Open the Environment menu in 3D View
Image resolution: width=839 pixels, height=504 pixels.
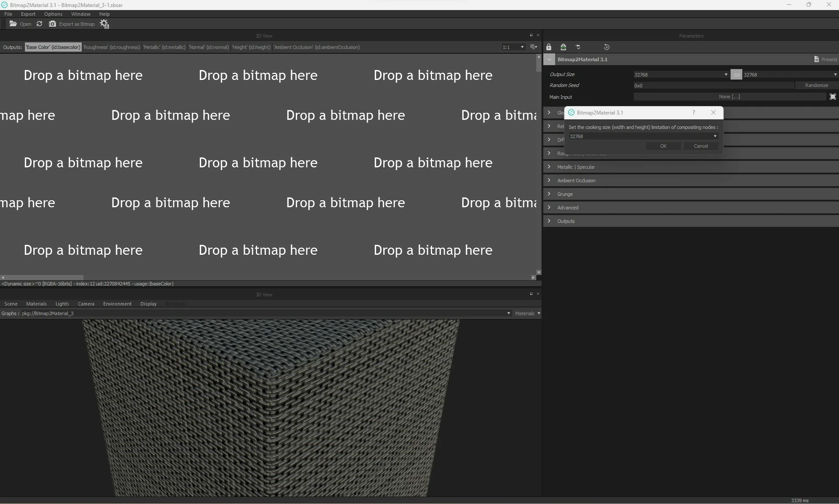[117, 304]
